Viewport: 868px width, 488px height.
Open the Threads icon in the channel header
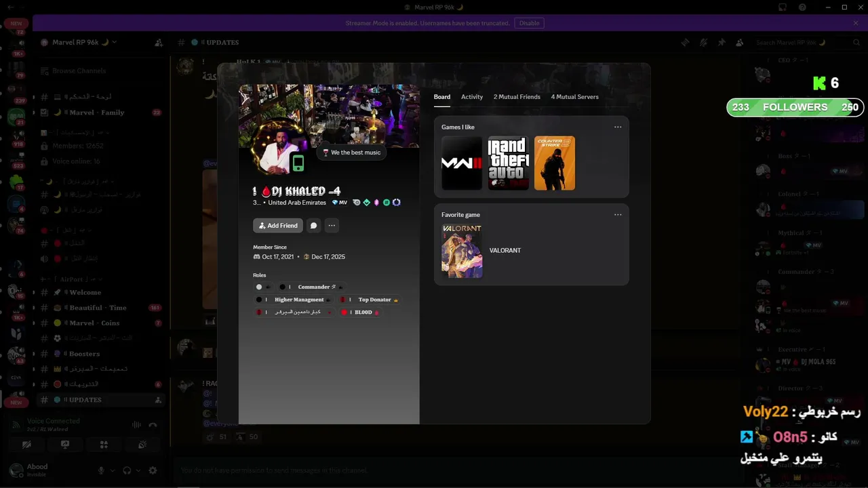coord(686,43)
